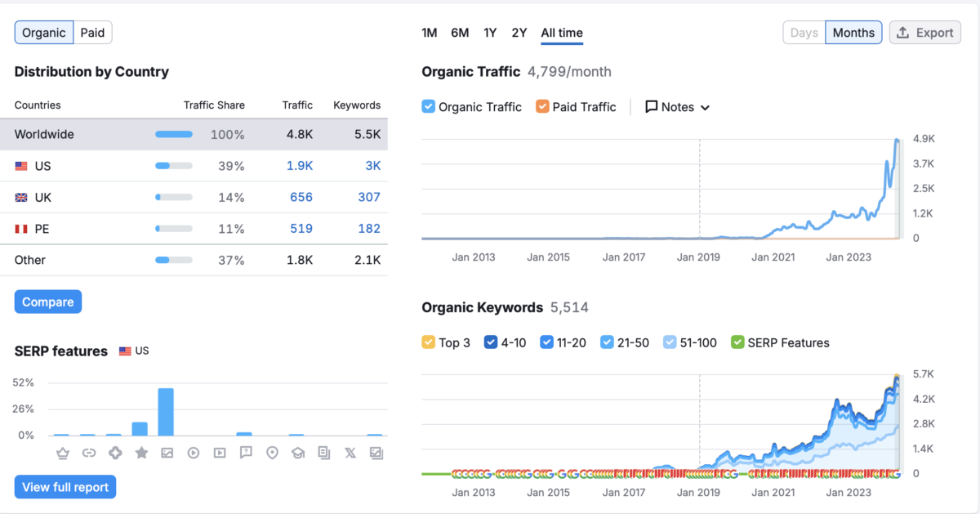980x514 pixels.
Task: Click the Compare button
Action: click(x=48, y=302)
